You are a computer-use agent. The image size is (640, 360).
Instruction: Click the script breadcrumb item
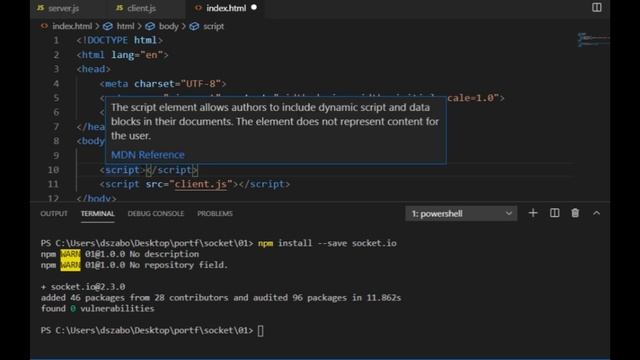coord(213,26)
